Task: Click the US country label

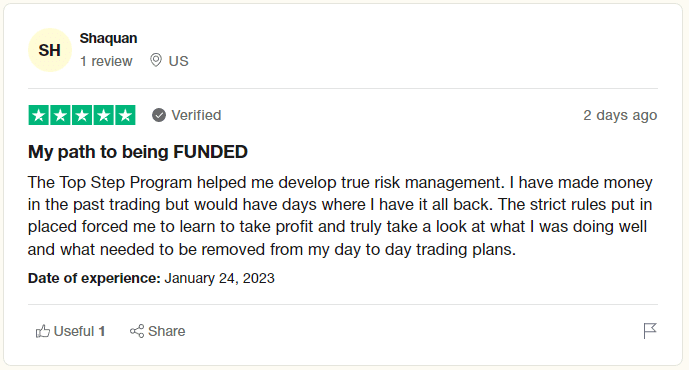Action: click(178, 61)
